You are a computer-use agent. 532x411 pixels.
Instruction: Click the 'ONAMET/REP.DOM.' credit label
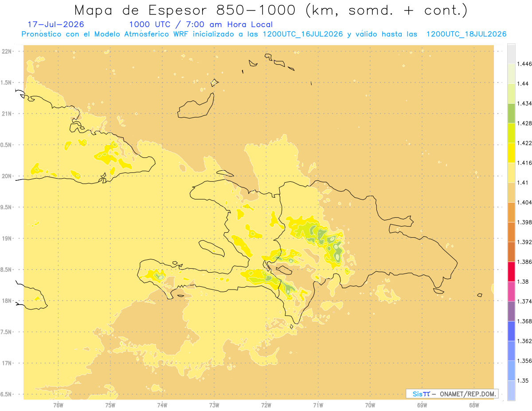(468, 394)
